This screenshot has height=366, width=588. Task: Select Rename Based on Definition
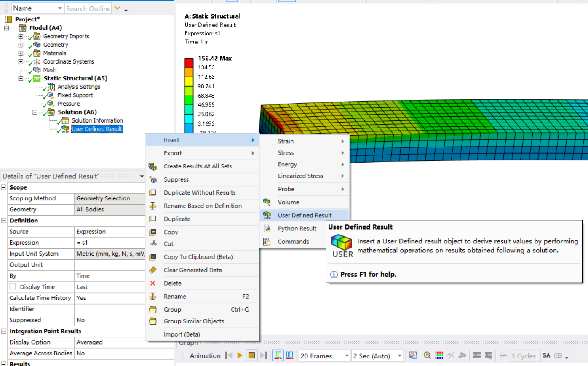202,206
